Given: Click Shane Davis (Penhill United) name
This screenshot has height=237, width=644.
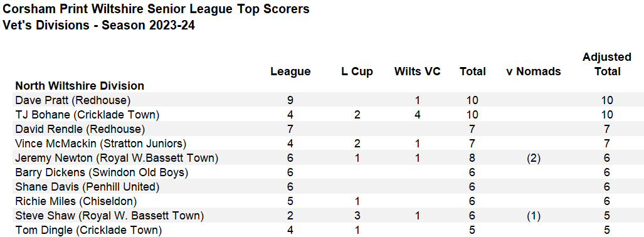Looking at the screenshot, I should (87, 187).
